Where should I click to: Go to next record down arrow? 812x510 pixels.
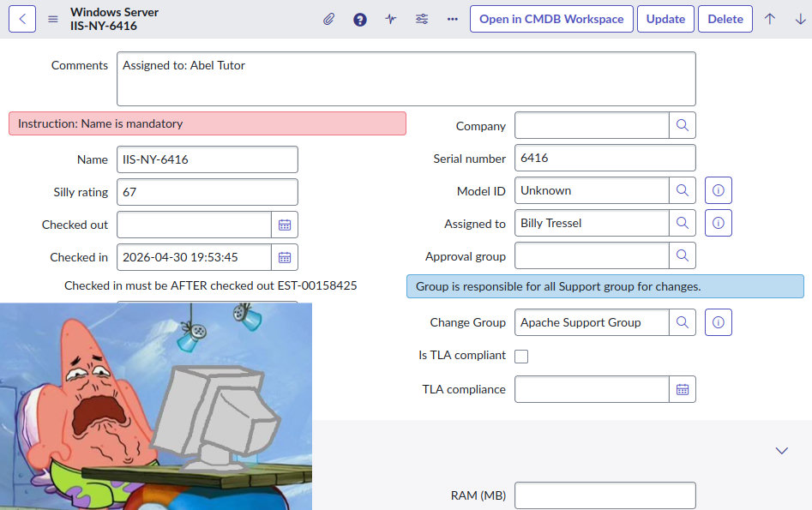coord(800,19)
